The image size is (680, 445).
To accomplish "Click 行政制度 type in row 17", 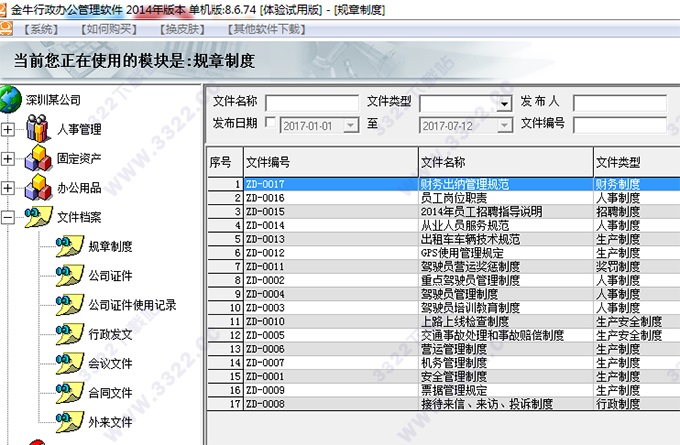I will (x=618, y=404).
